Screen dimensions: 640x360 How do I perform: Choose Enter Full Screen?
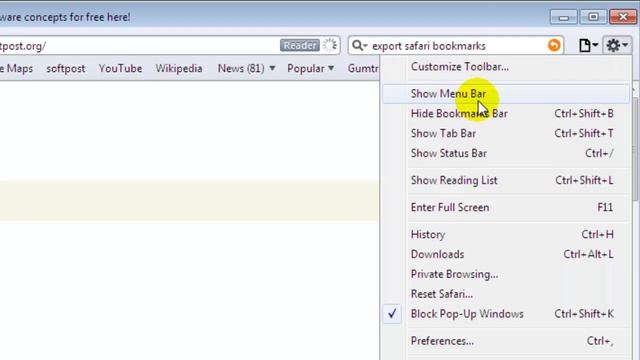(x=506, y=207)
